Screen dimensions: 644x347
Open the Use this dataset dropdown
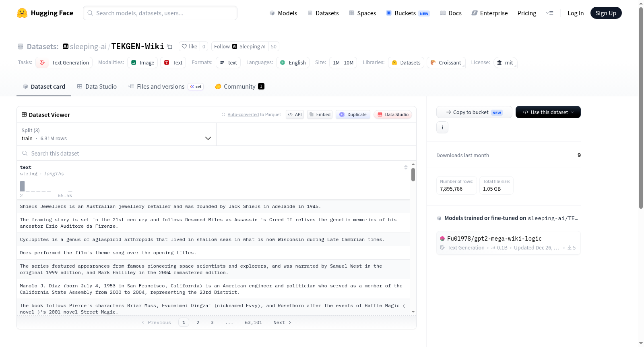[548, 112]
